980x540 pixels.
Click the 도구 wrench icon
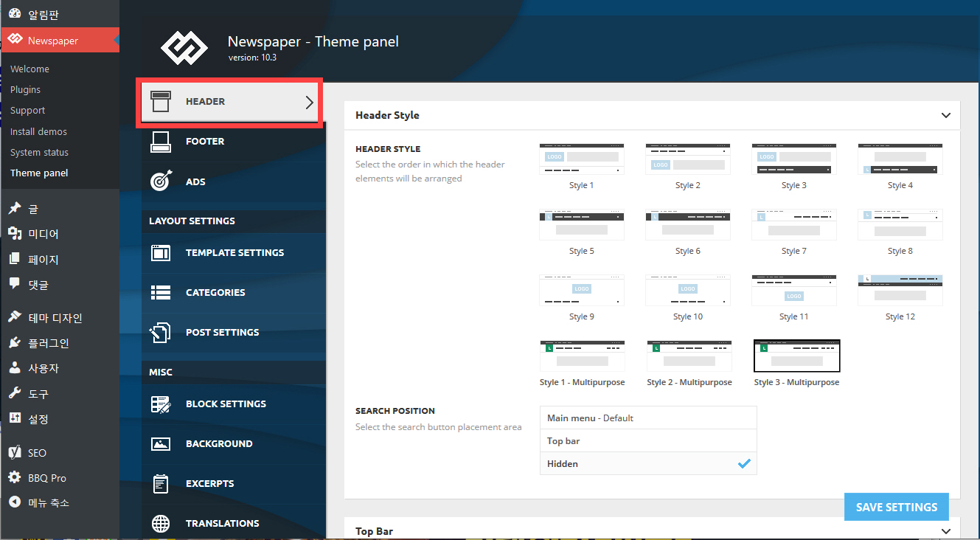(x=15, y=394)
